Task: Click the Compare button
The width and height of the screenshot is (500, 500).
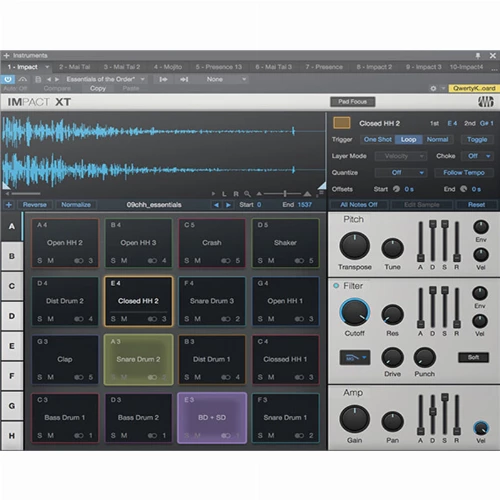Action: [x=57, y=88]
